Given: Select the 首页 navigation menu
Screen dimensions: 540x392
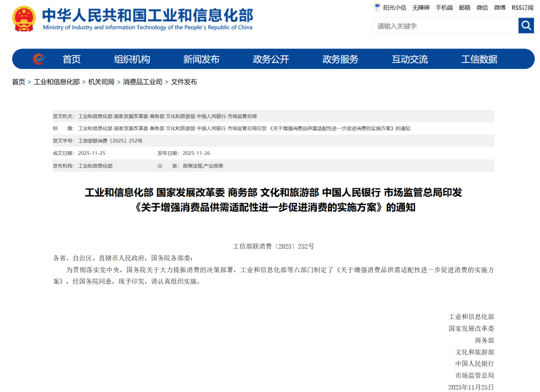Looking at the screenshot, I should point(71,58).
